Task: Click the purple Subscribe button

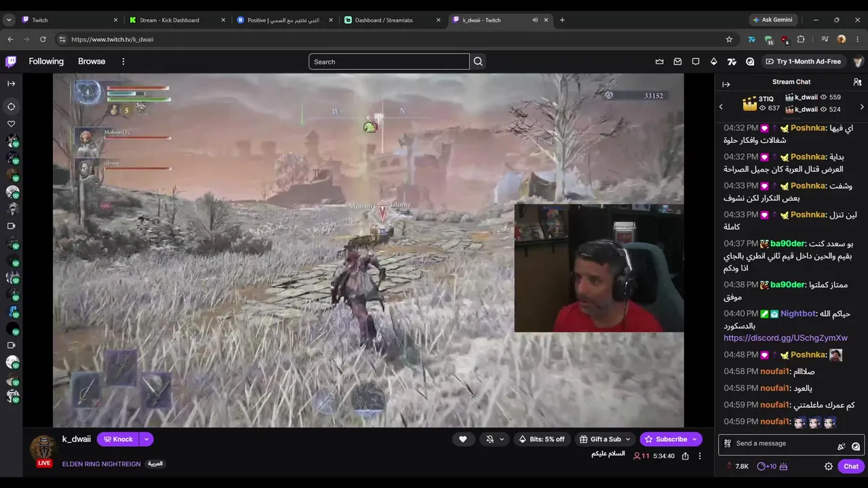Action: pos(671,439)
